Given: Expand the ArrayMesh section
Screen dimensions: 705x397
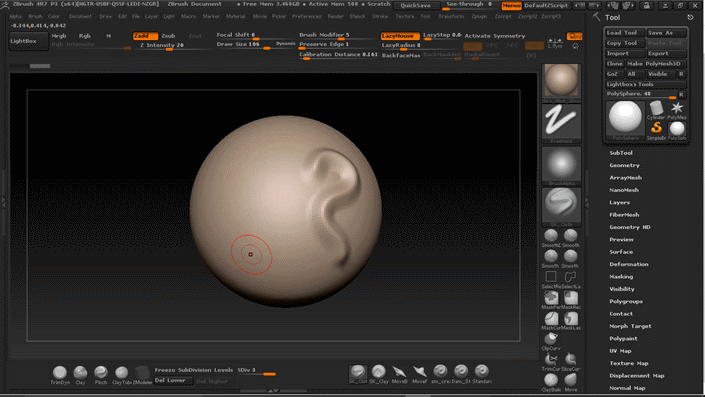Looking at the screenshot, I should [625, 178].
